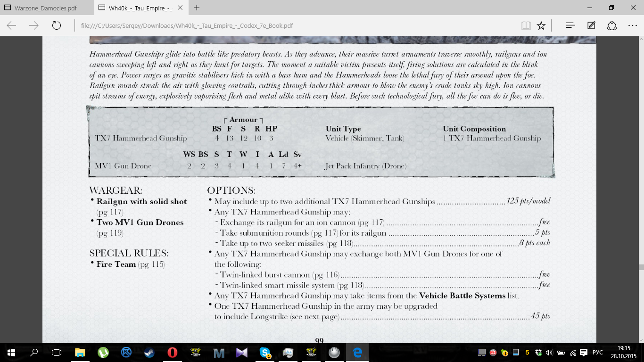Open Reading view book icon
This screenshot has height=362, width=644.
pyautogui.click(x=526, y=25)
